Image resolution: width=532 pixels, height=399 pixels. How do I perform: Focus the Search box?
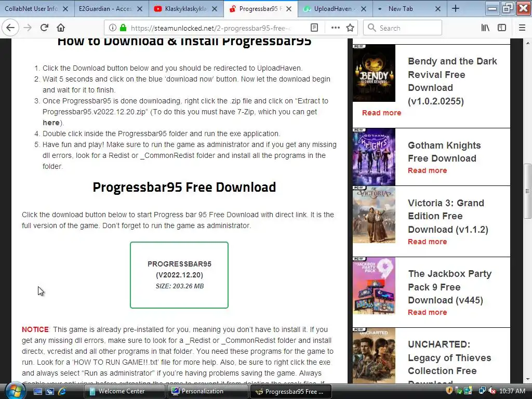pos(403,28)
